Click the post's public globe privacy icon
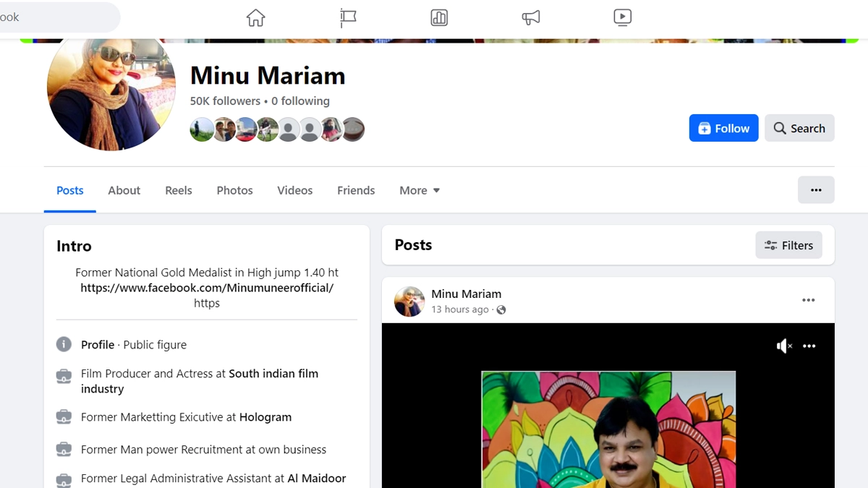Image resolution: width=868 pixels, height=488 pixels. coord(501,309)
